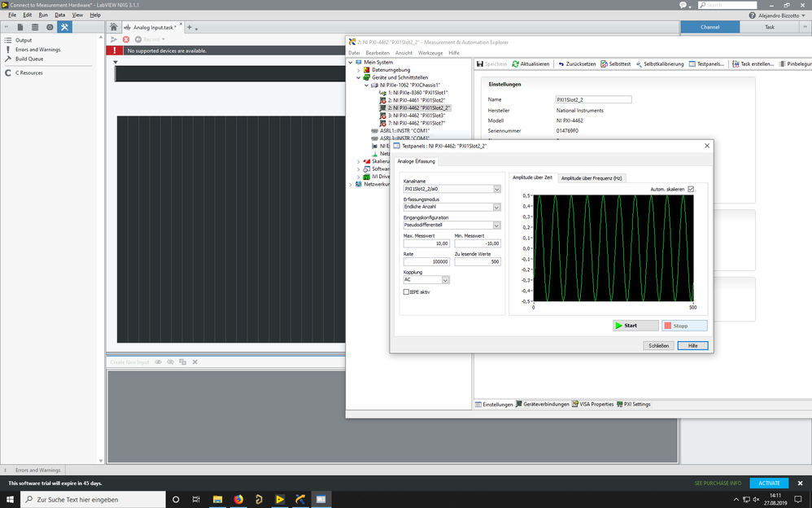Open the project files pane icon in LabVIEW

[x=20, y=27]
